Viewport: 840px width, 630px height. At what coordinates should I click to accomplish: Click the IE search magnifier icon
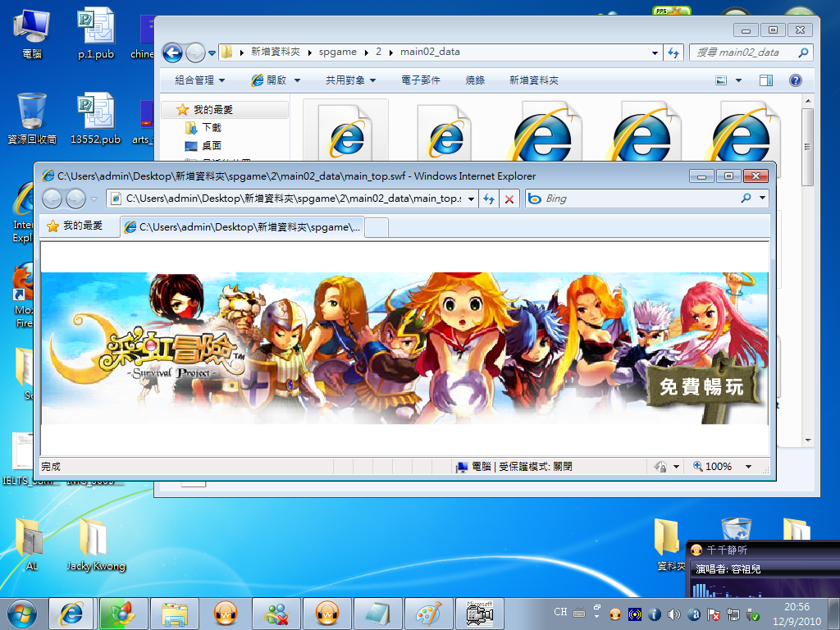click(746, 199)
